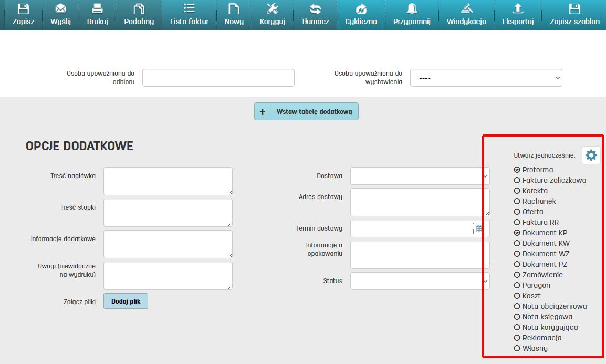Click the Wyślij envelope icon
The image size is (606, 364).
[x=60, y=9]
